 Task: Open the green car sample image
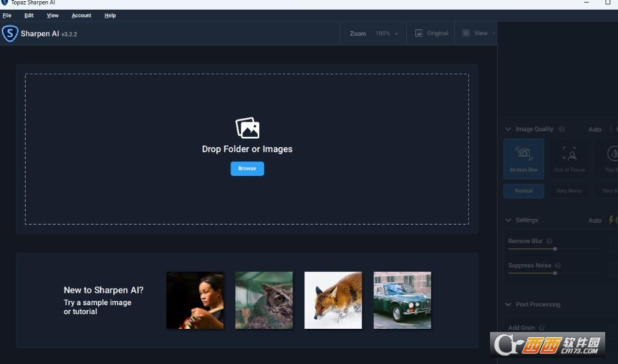[x=402, y=300]
